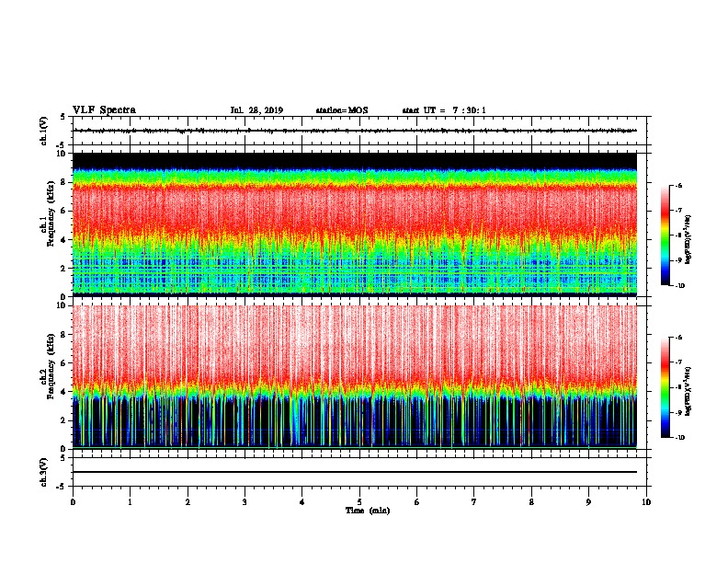The width and height of the screenshot is (728, 563).
Task: Click the 'station=MOS' header text
Action: coord(342,110)
